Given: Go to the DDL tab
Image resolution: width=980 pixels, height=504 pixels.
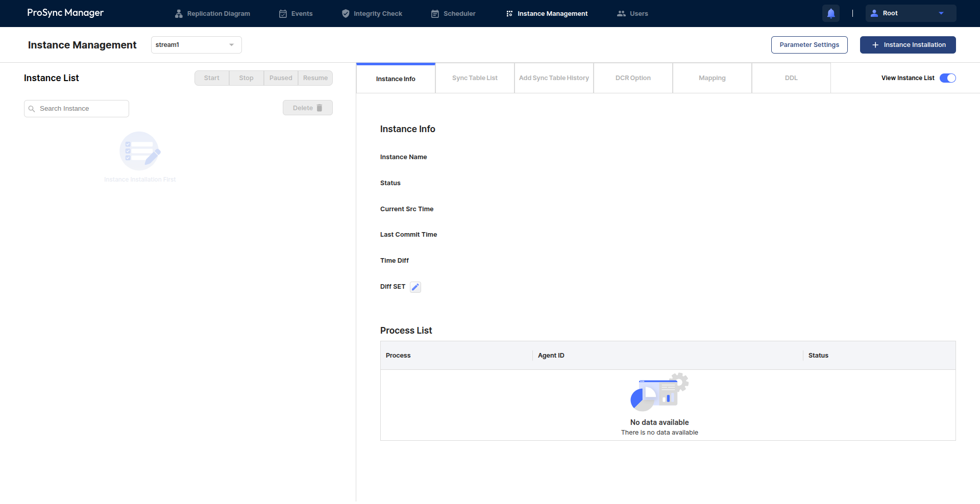Looking at the screenshot, I should pos(791,78).
